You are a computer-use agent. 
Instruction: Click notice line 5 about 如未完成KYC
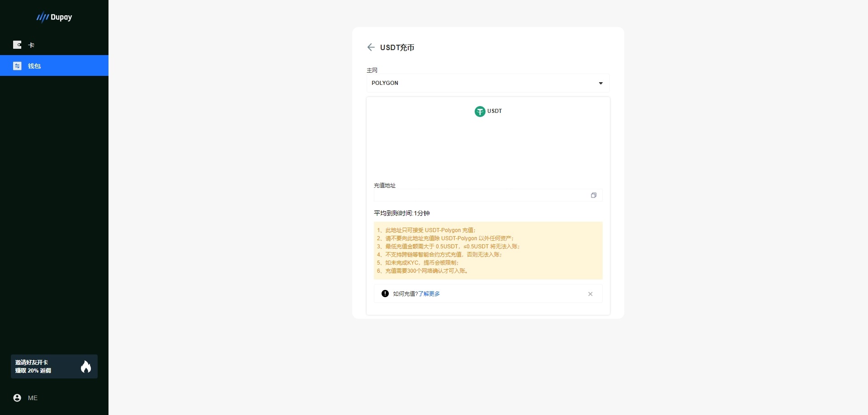[x=418, y=263]
